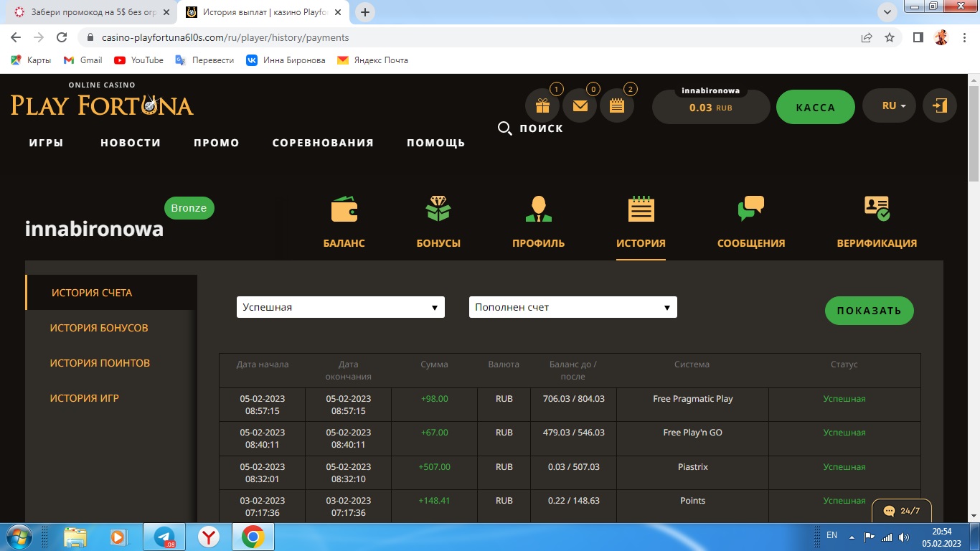Screen dimensions: 980x551
Task: Open the Яндекс Почта bookmark
Action: 372,60
